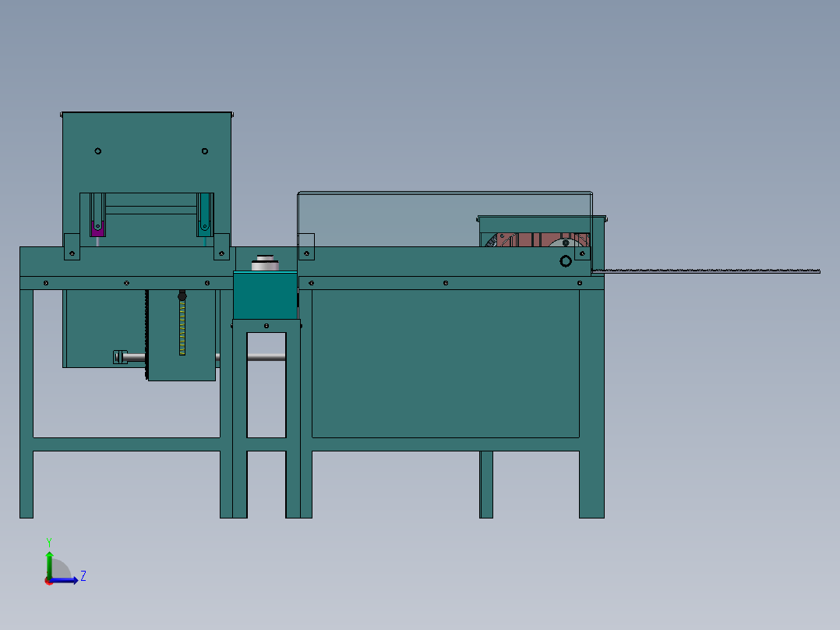The height and width of the screenshot is (630, 840).
Task: Click the Y axis label
Action: [49, 541]
